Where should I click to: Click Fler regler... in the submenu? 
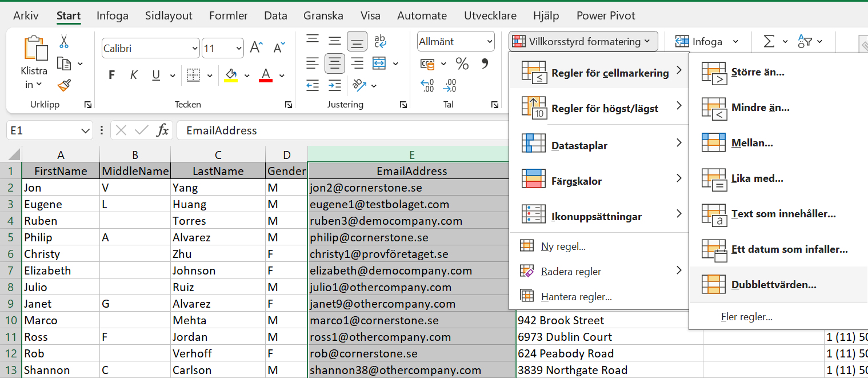747,317
